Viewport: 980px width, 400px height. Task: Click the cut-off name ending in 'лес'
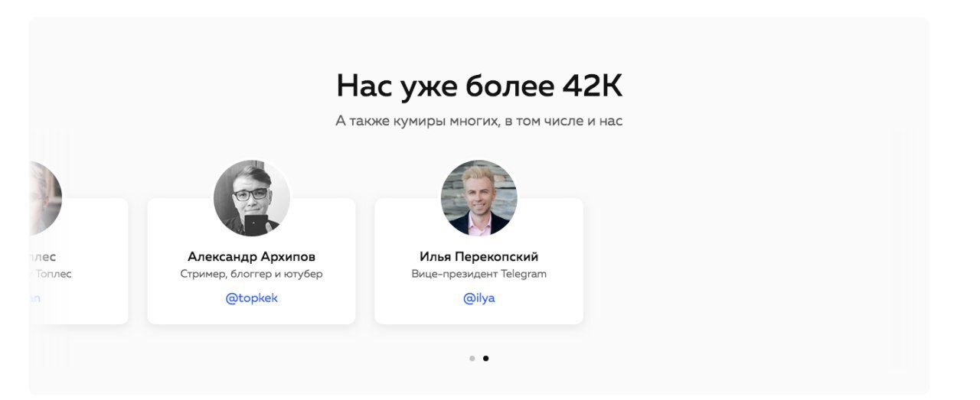pos(43,257)
